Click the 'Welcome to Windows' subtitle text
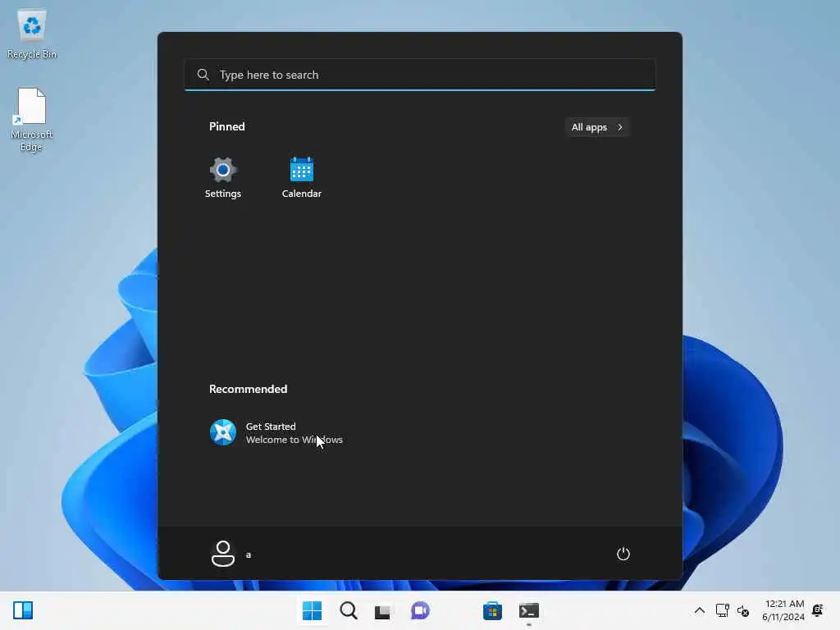The width and height of the screenshot is (840, 630). pos(294,440)
